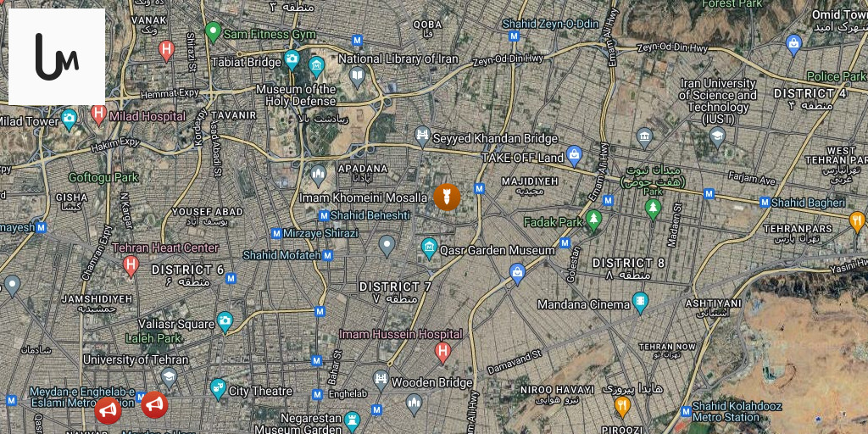Open the Liveuamap logo in the corner

(x=57, y=57)
